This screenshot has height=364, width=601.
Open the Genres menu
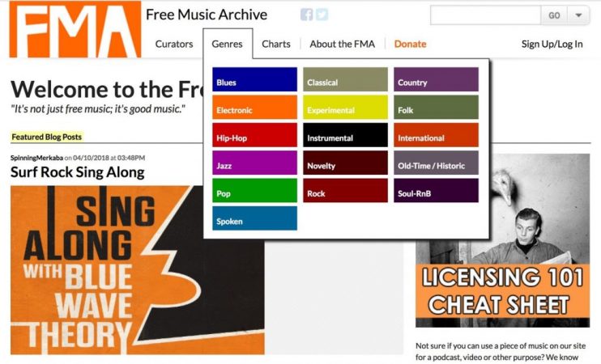[x=228, y=44]
